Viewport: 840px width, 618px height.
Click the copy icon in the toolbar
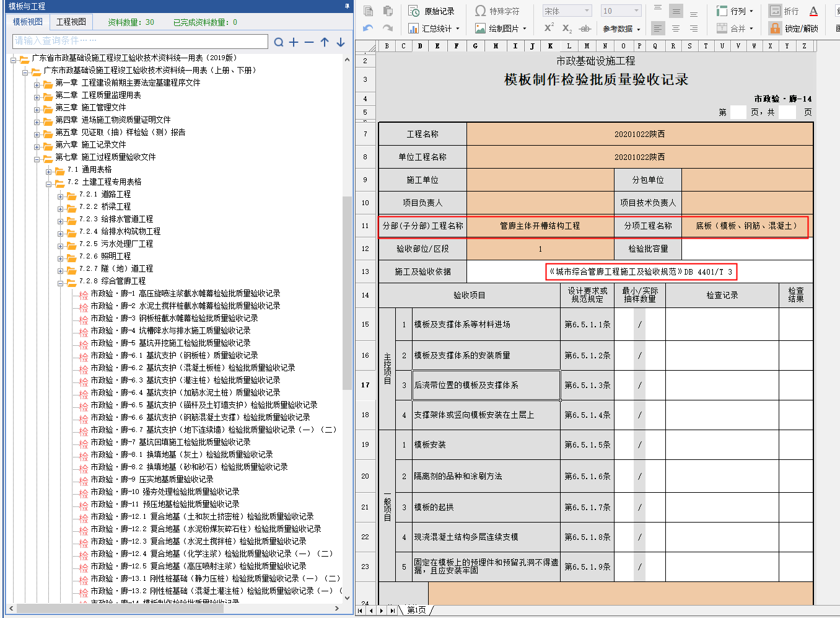[x=368, y=11]
